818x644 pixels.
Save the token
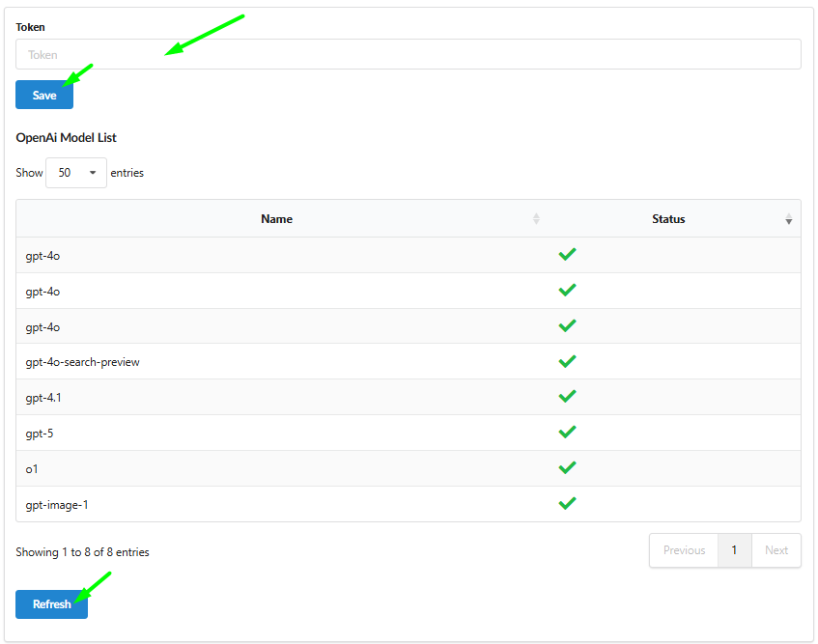[x=44, y=95]
